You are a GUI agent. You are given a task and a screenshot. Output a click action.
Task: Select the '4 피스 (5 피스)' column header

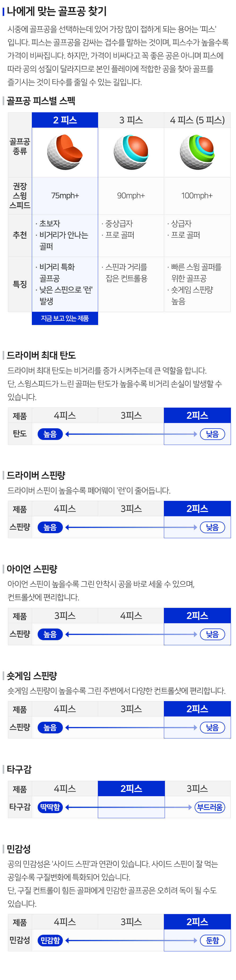click(197, 120)
